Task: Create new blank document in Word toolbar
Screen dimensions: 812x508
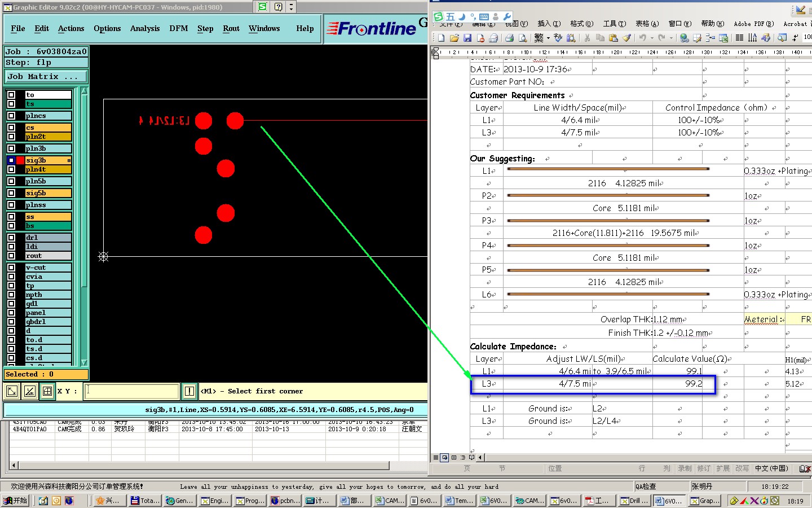Action: coord(441,38)
